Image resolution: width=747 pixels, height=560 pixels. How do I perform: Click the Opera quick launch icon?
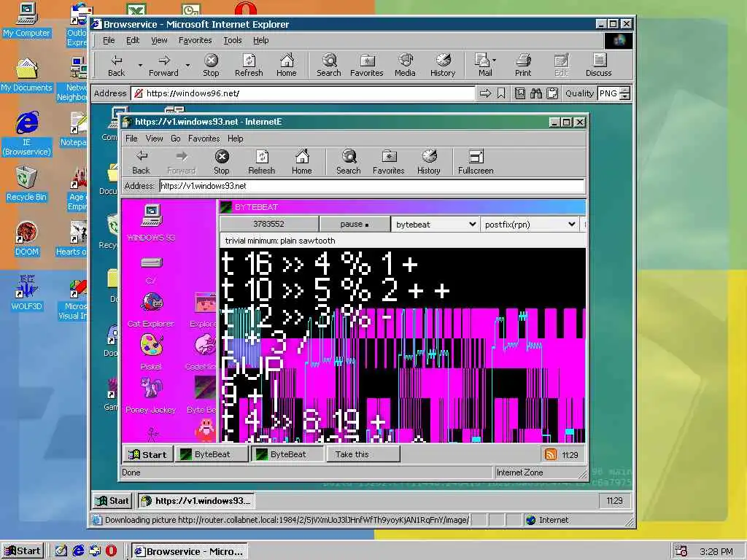coord(111,551)
